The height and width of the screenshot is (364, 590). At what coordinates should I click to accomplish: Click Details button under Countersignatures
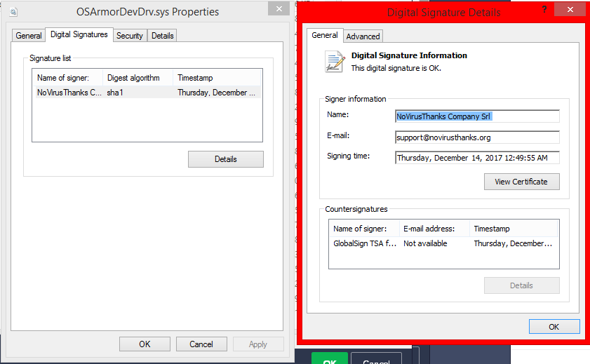pos(521,285)
